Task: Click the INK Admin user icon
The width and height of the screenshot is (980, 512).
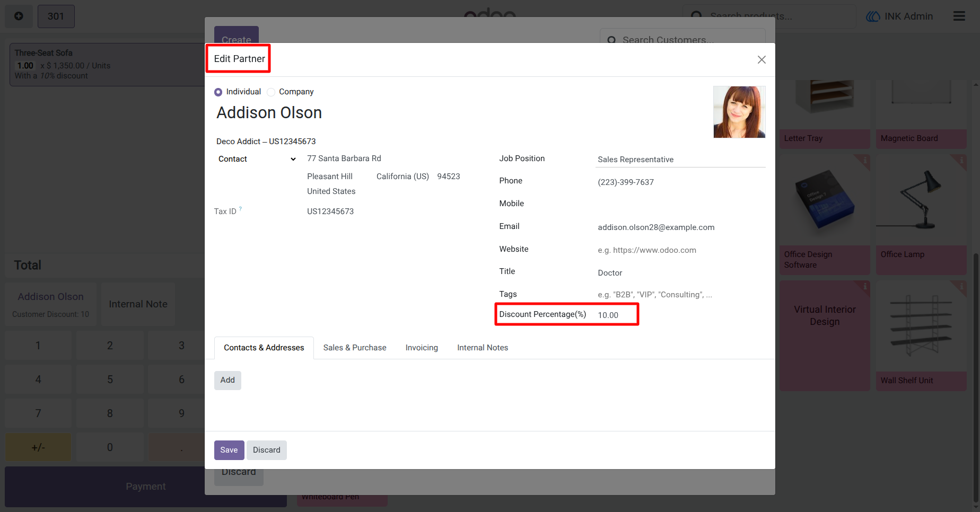Action: click(x=873, y=16)
